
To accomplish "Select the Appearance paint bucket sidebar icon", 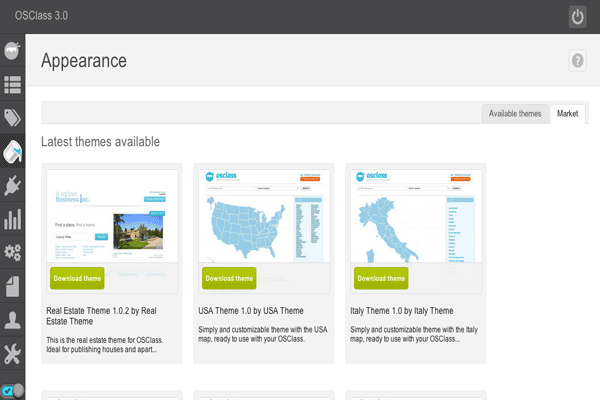I will [x=12, y=153].
